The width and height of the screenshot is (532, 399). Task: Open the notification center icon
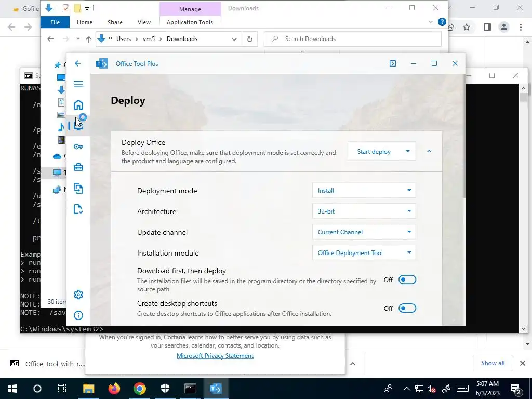[516, 389]
